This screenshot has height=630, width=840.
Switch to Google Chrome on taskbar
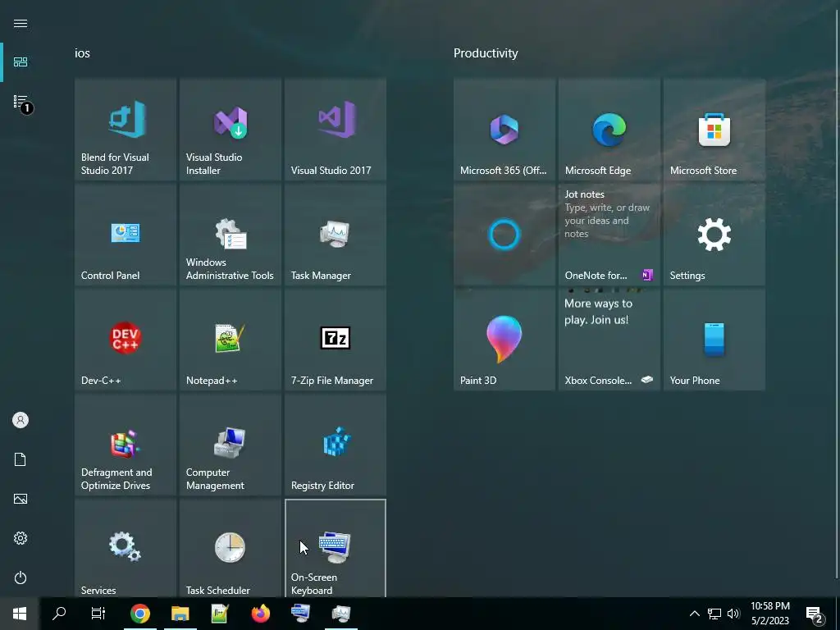[x=139, y=614]
